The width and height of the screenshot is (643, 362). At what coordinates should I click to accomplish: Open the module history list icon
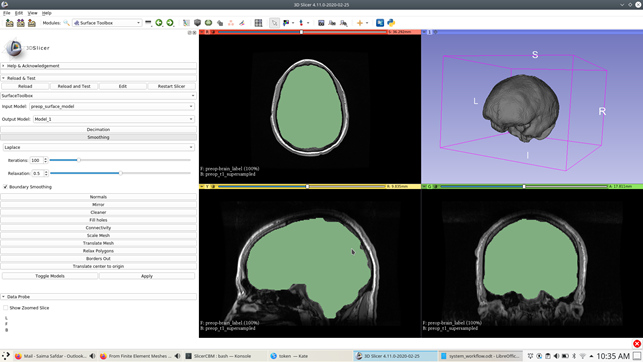click(148, 23)
